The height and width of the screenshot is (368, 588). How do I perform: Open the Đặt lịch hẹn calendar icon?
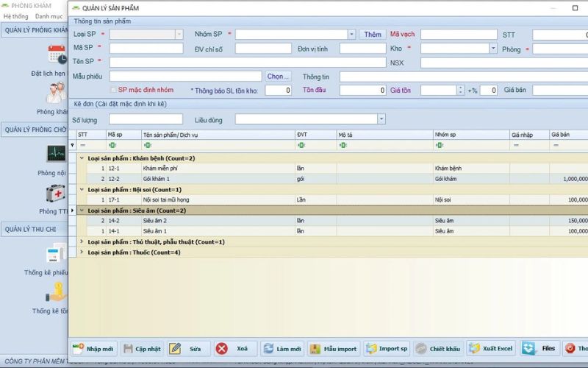click(57, 54)
